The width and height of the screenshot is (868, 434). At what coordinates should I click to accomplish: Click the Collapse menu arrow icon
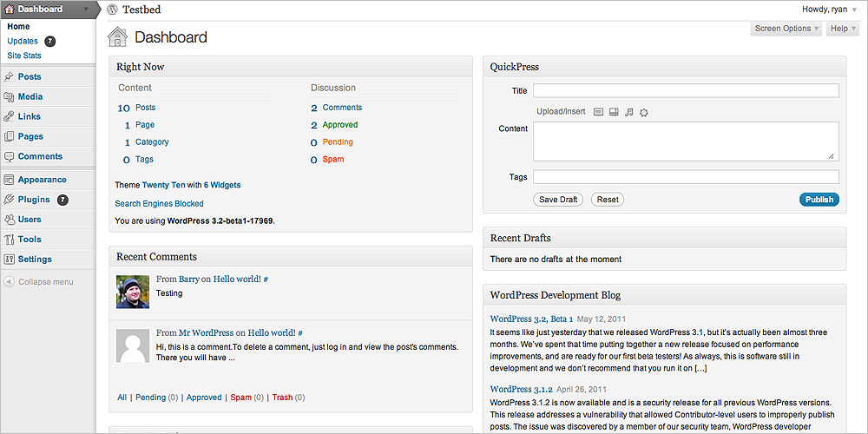pyautogui.click(x=9, y=282)
